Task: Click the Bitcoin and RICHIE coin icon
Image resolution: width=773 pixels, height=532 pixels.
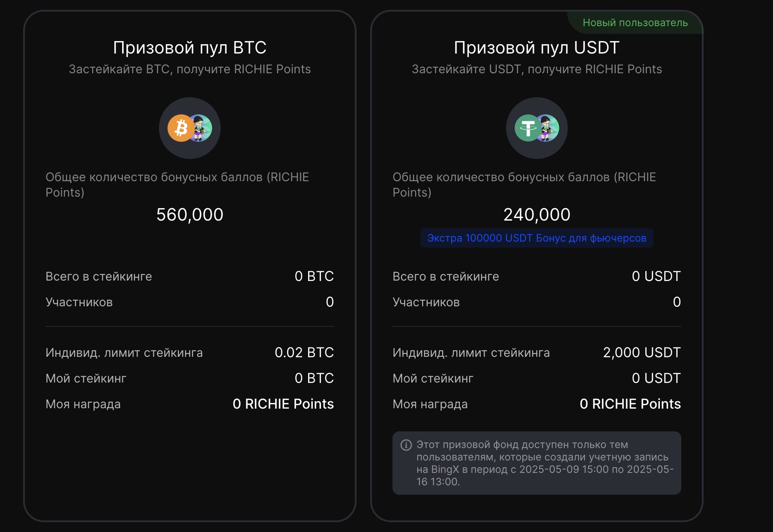Action: tap(190, 128)
